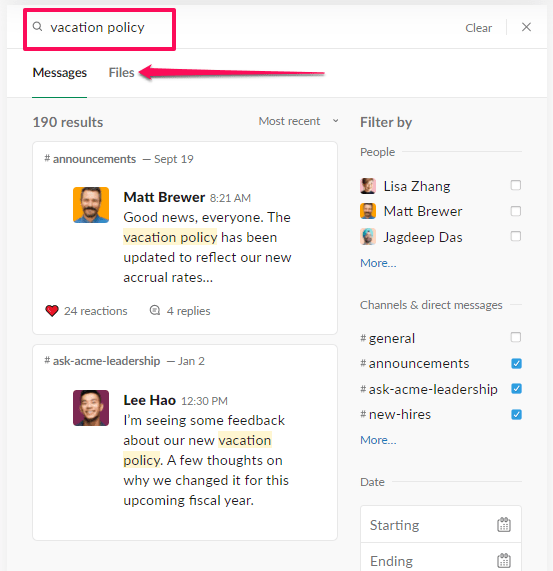Image resolution: width=553 pixels, height=571 pixels.
Task: Select the Messages tab
Action: point(60,72)
